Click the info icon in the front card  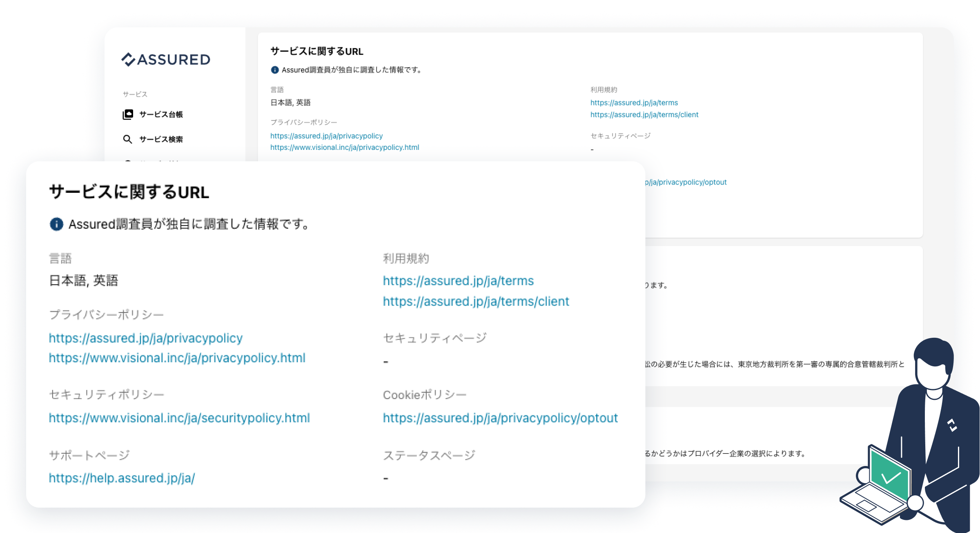pyautogui.click(x=56, y=224)
